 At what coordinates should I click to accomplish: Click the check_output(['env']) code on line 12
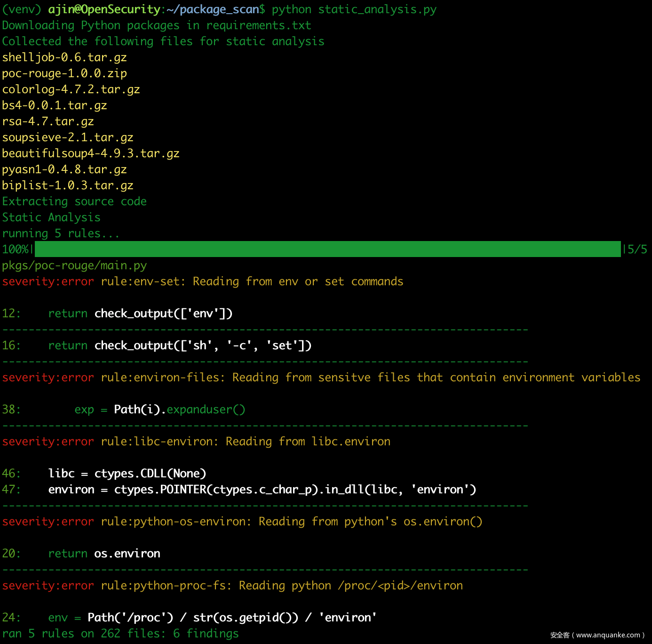(163, 314)
